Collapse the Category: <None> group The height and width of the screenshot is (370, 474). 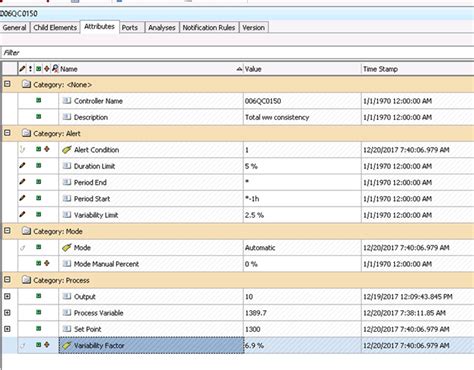pyautogui.click(x=7, y=84)
